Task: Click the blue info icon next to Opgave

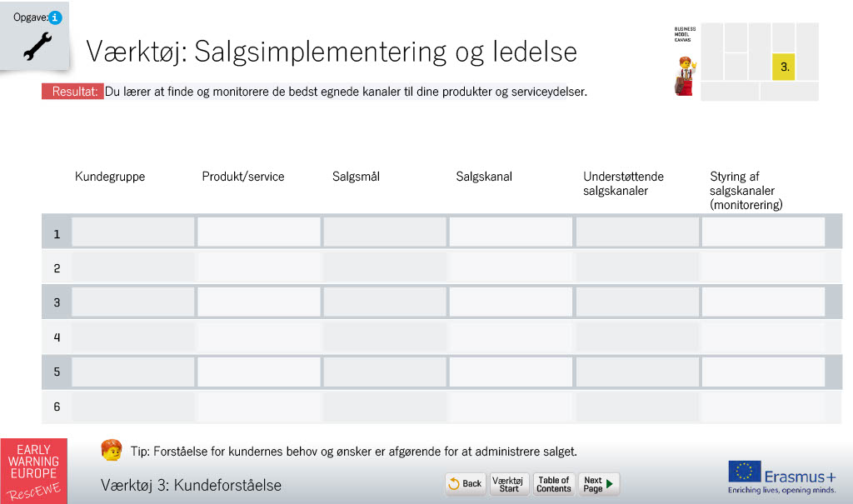Action: point(55,17)
